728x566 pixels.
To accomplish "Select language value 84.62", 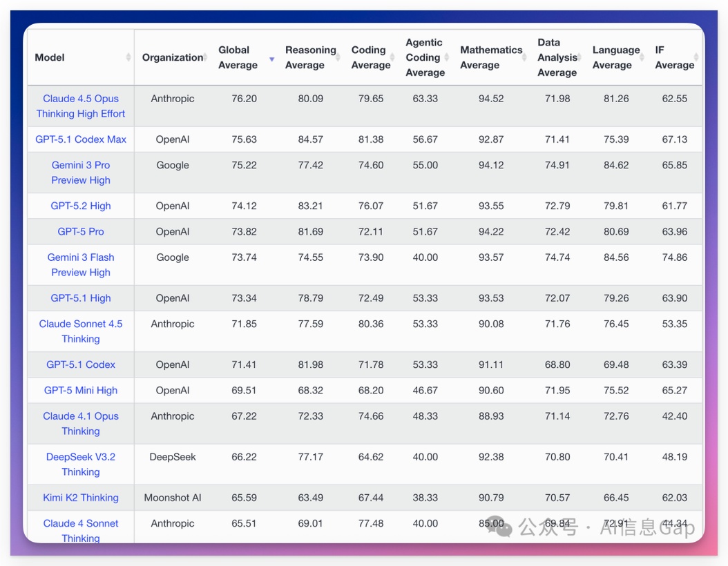I will [616, 165].
